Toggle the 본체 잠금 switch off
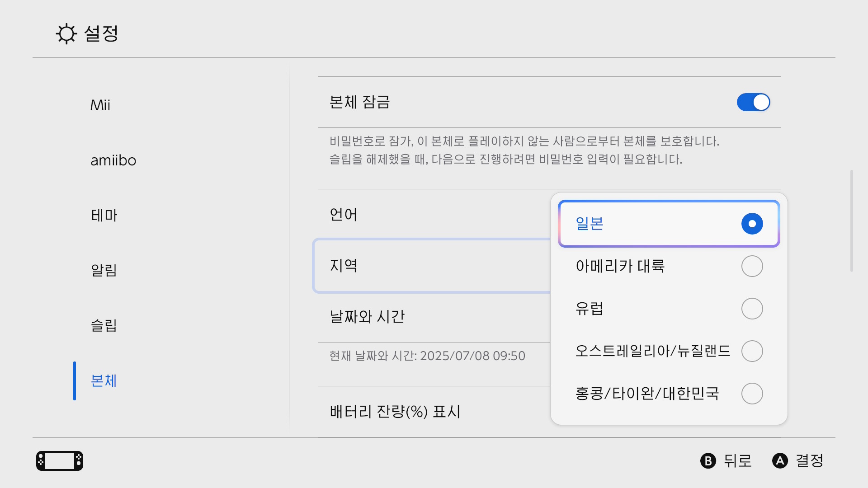This screenshot has height=488, width=868. point(753,103)
